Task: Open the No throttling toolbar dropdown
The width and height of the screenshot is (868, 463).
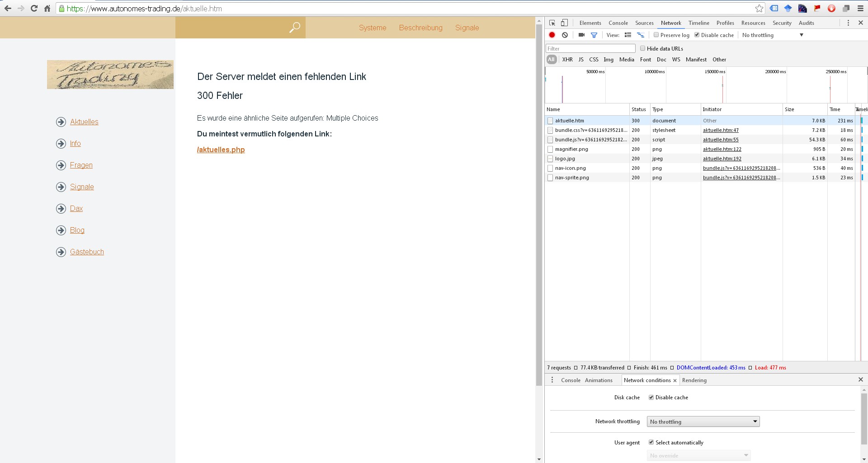Action: click(773, 35)
